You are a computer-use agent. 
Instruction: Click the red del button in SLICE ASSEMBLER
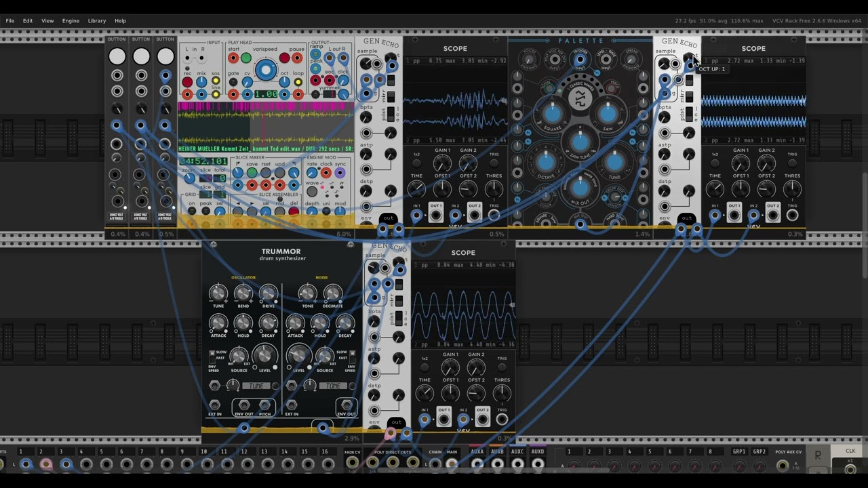(294, 211)
